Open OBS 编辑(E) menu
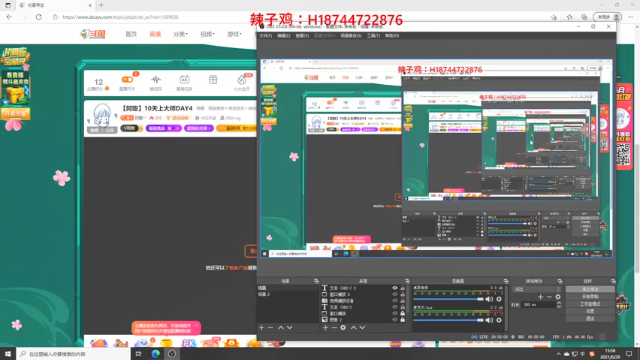Viewport: 640px width, 360px height. pyautogui.click(x=283, y=36)
